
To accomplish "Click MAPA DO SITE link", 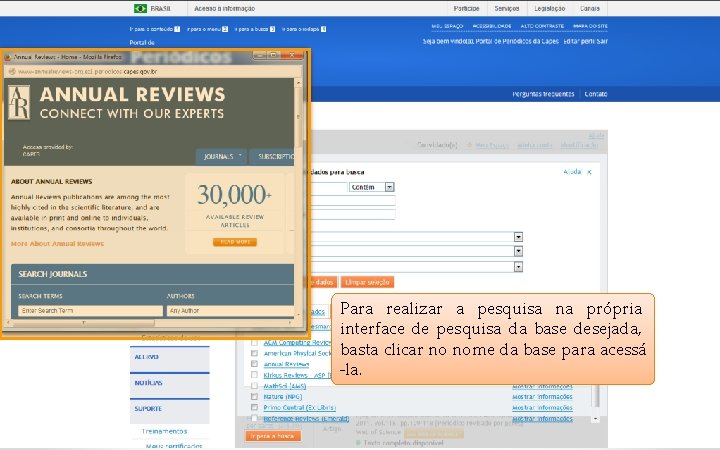I will point(590,26).
